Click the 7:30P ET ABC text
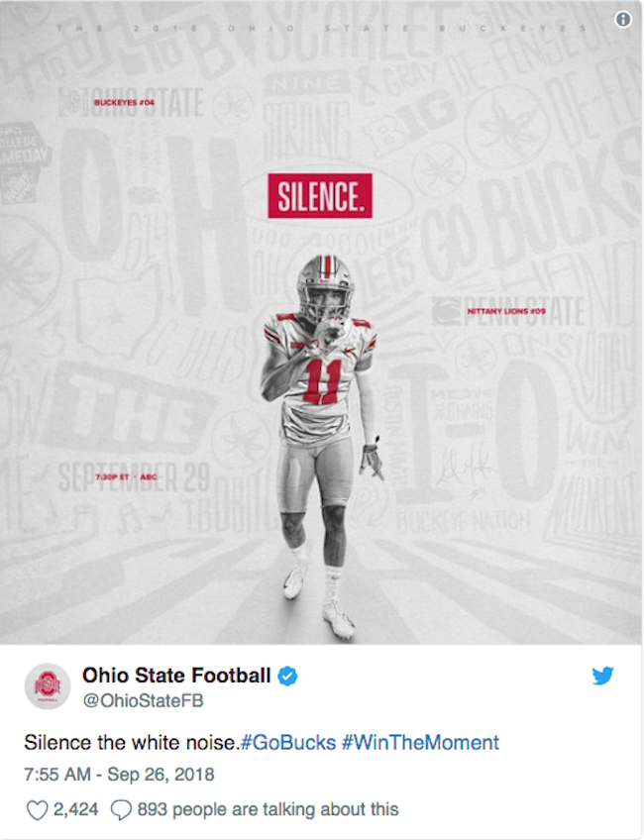The height and width of the screenshot is (840, 644). click(126, 476)
